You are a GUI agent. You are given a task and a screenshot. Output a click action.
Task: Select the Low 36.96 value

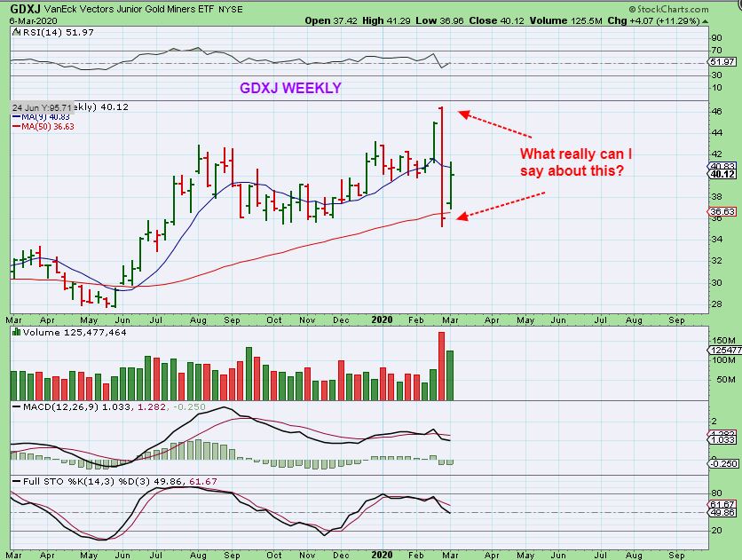pos(439,20)
